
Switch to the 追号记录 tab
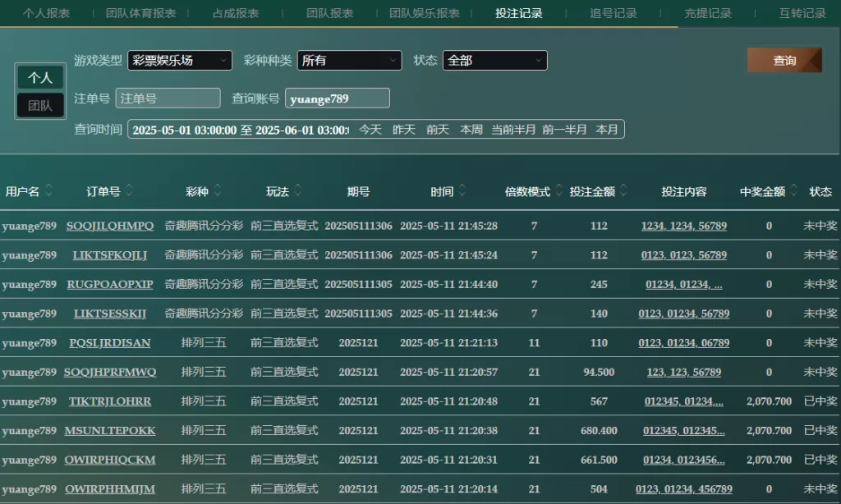click(614, 13)
